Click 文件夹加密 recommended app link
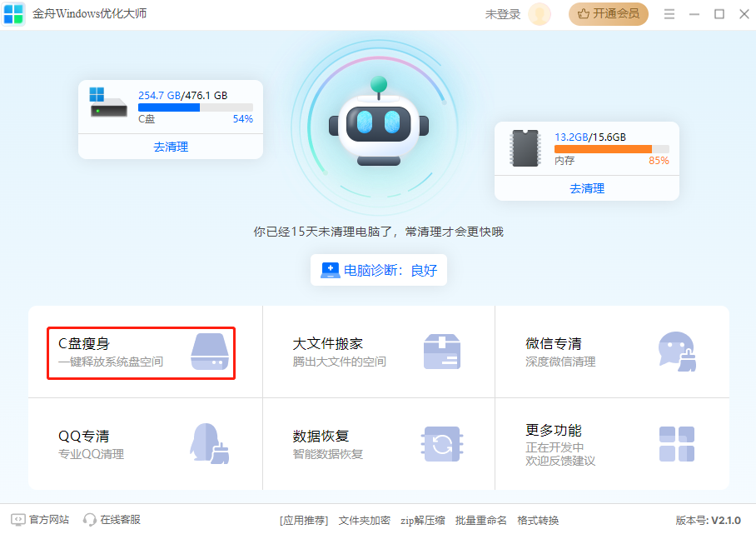This screenshot has height=534, width=756. click(364, 520)
